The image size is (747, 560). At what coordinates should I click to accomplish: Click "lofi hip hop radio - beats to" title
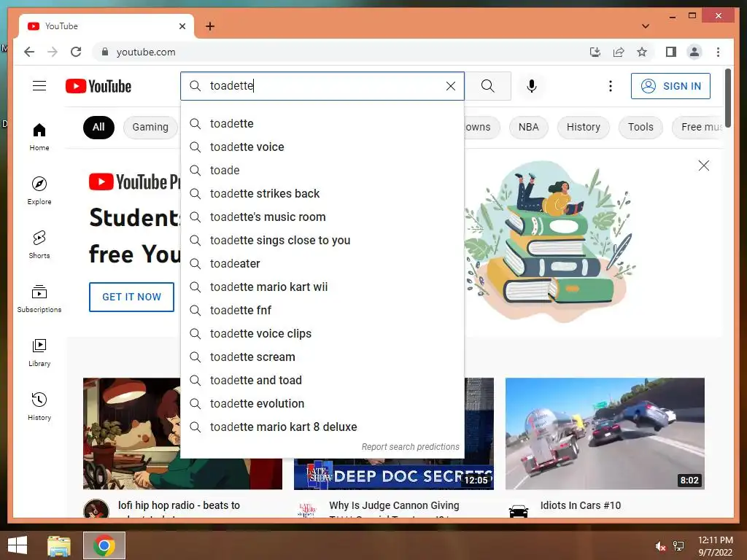click(x=179, y=505)
